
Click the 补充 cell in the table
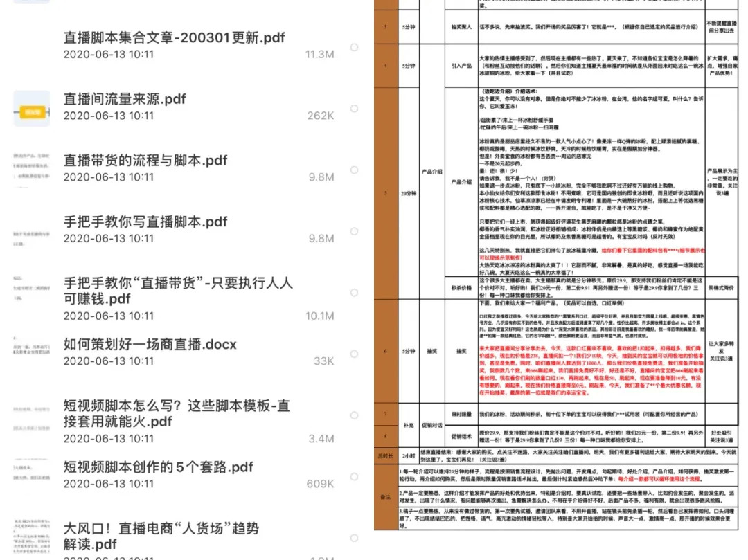coord(409,425)
